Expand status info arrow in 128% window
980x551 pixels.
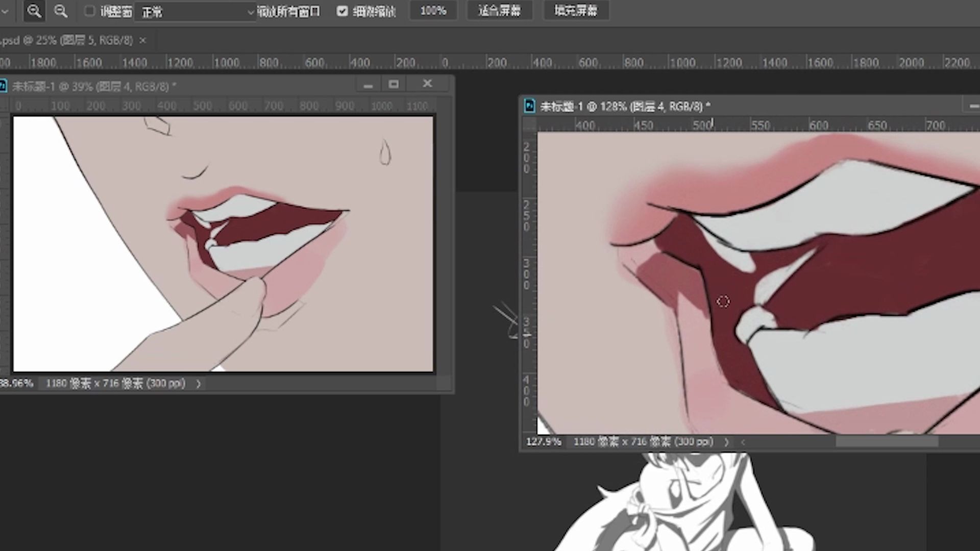click(x=726, y=442)
